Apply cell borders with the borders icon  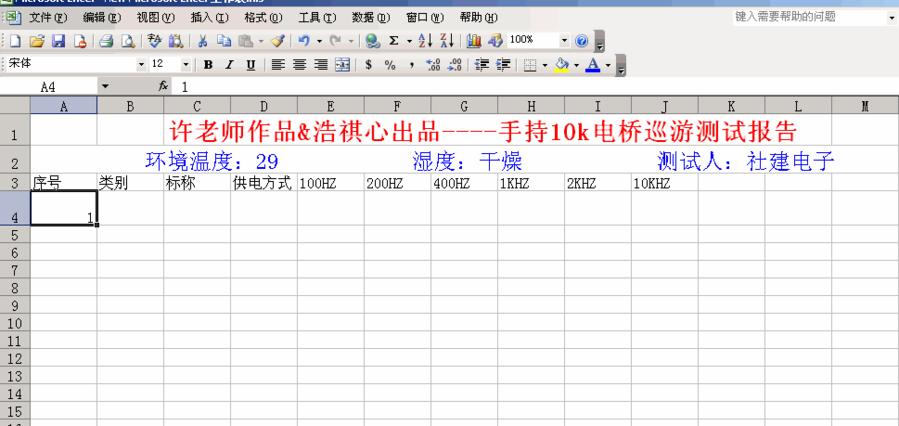click(530, 65)
